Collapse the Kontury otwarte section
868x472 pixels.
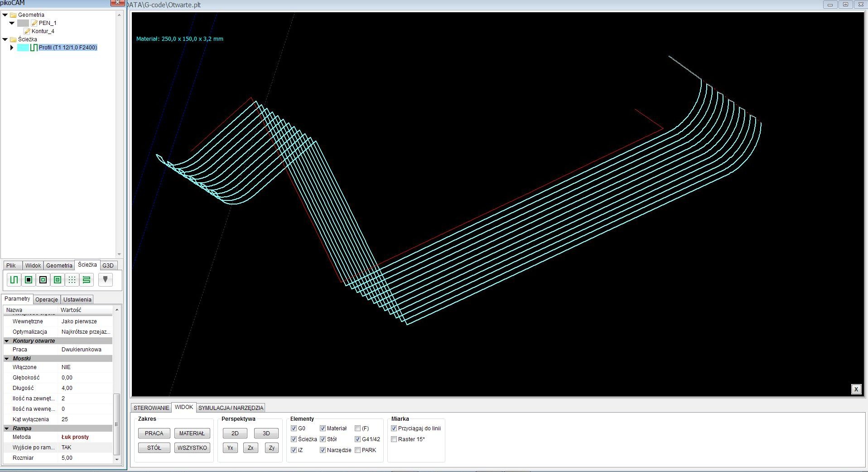click(7, 341)
